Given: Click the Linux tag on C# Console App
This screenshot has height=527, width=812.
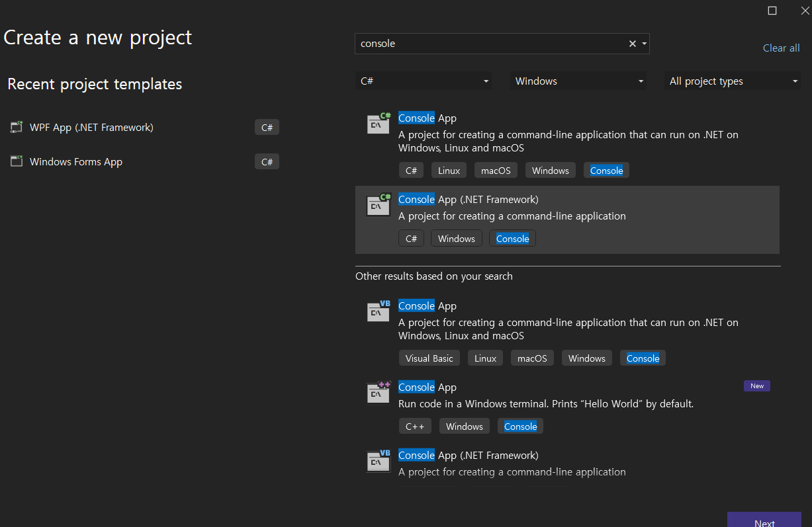Looking at the screenshot, I should point(449,170).
